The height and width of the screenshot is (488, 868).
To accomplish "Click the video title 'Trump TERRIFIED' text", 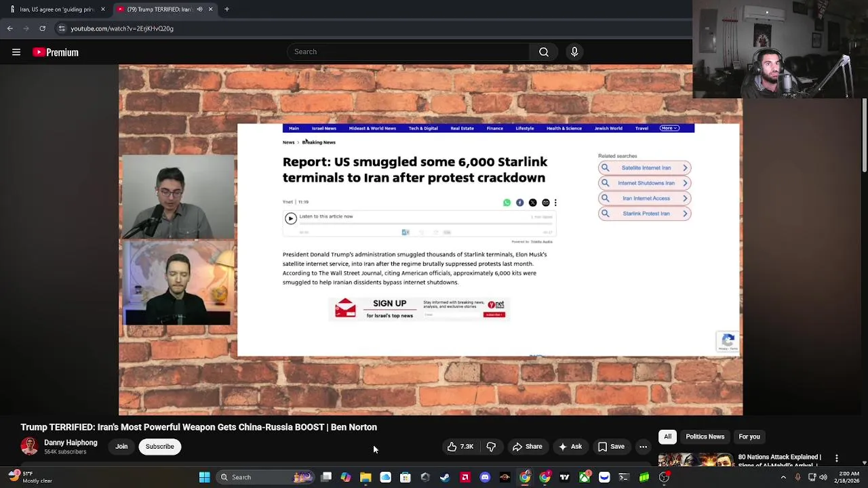I will click(x=199, y=427).
